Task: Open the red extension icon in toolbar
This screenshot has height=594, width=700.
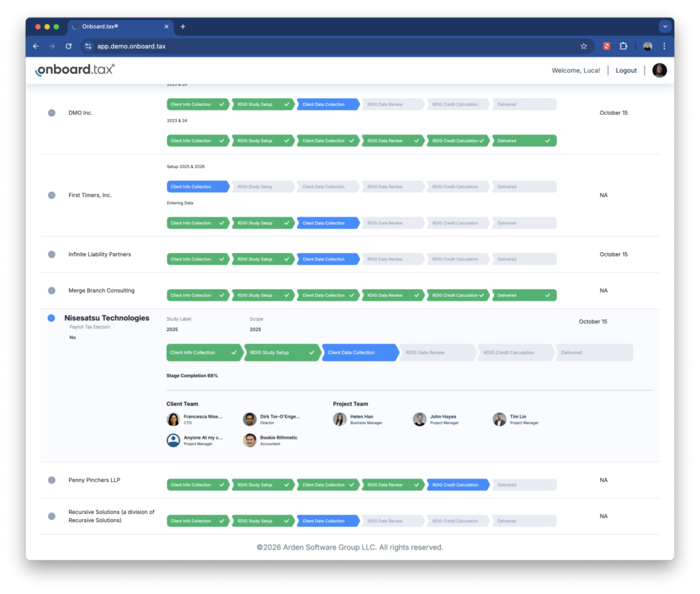Action: coord(606,46)
